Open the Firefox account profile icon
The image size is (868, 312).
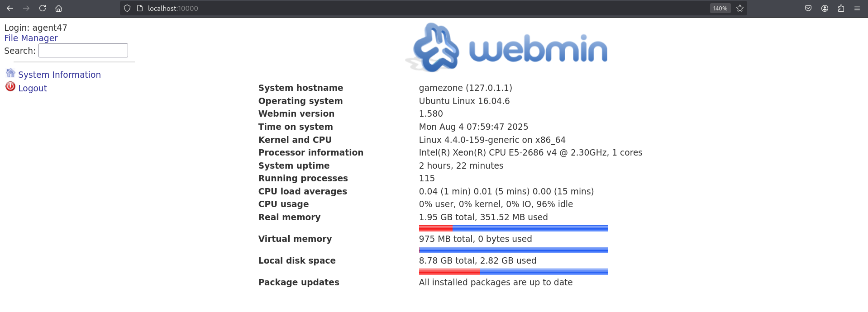point(825,8)
